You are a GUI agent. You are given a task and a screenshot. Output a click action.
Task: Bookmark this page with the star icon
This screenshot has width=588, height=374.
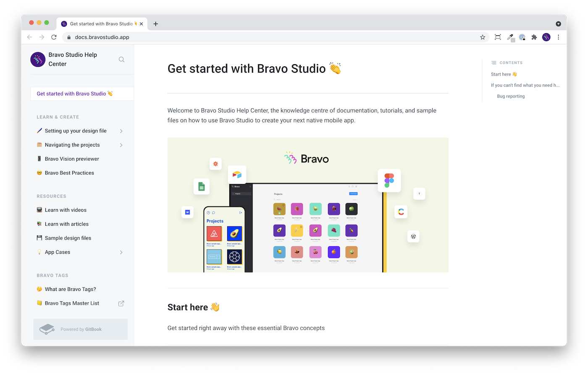click(x=483, y=37)
